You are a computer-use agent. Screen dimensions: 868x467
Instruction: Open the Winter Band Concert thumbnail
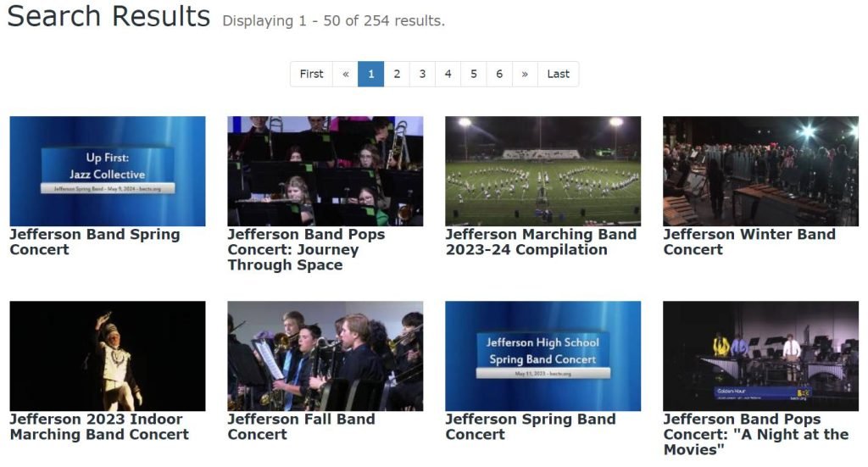(760, 171)
